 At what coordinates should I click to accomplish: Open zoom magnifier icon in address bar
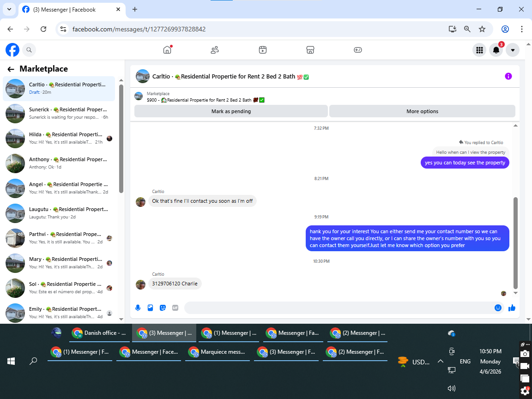click(x=467, y=29)
